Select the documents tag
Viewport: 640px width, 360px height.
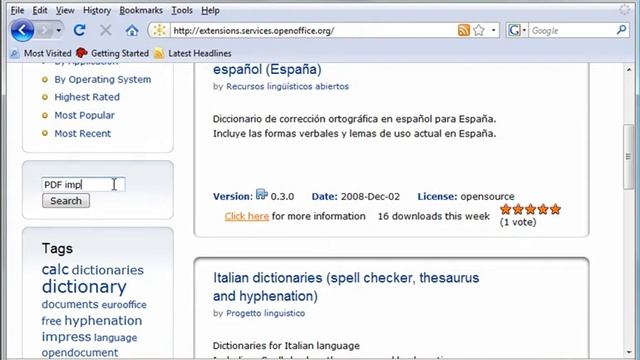[x=70, y=304]
